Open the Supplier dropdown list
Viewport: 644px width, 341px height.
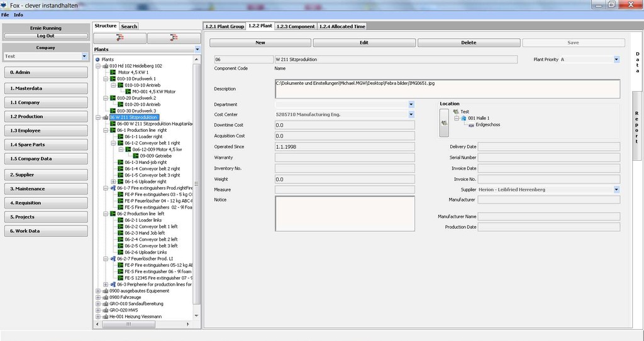(x=616, y=190)
